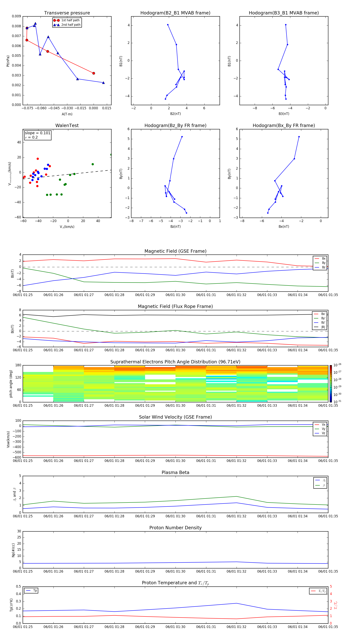Select the red Te/Tp legend box
The height and width of the screenshot is (644, 351).
[318, 591]
